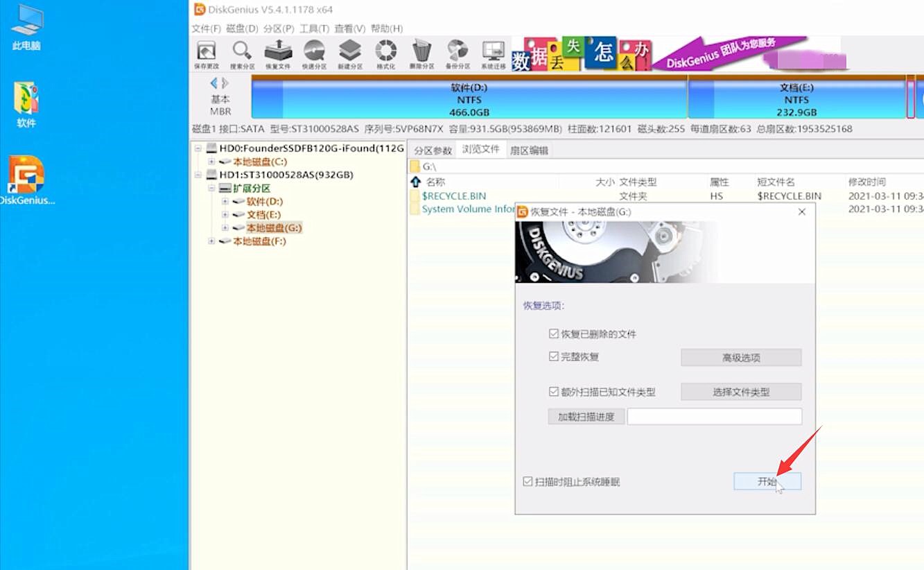Toggle 额外扫描已知文件类型 checkbox
Image resolution: width=924 pixels, height=570 pixels.
coord(553,392)
